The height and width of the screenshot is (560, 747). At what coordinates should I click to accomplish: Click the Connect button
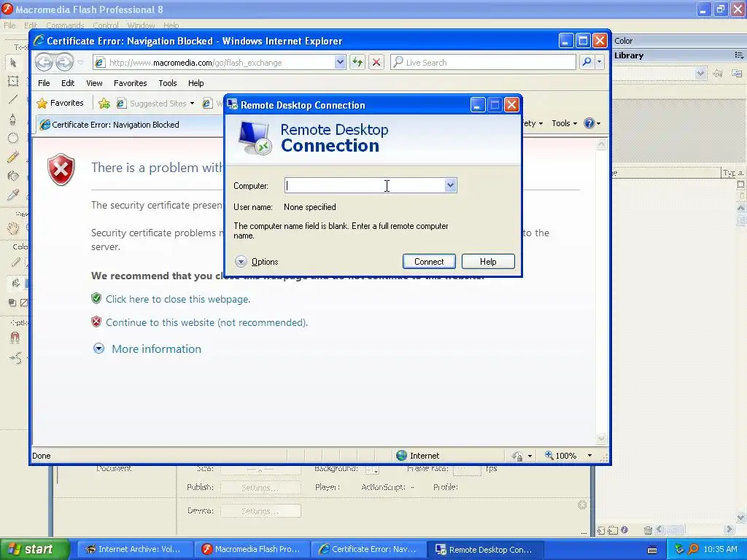pyautogui.click(x=429, y=262)
